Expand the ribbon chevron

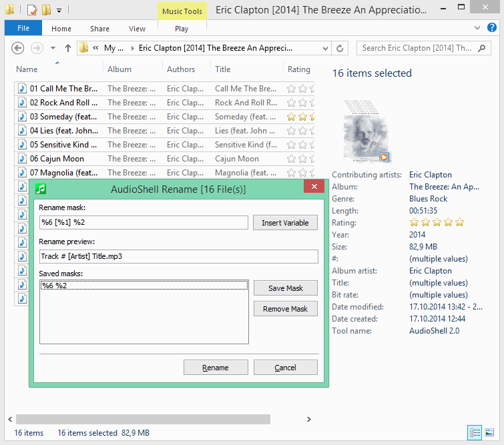(x=477, y=28)
